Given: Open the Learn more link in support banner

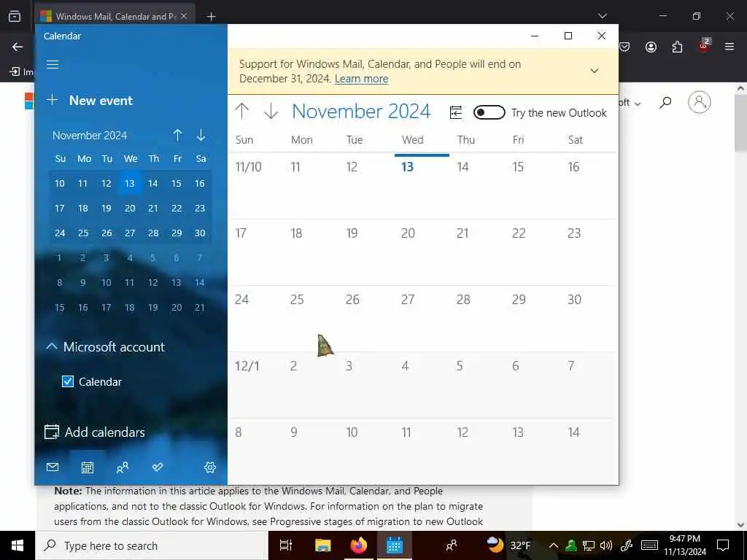Looking at the screenshot, I should click(x=362, y=79).
